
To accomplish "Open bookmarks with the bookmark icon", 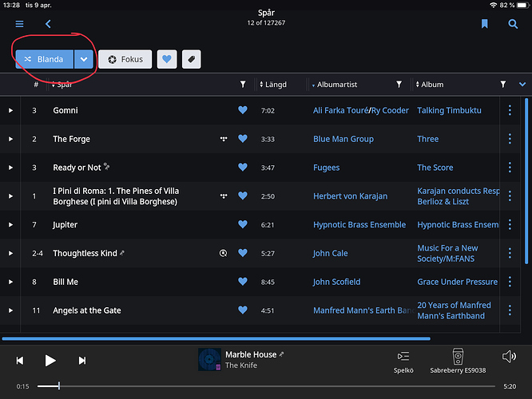I will 485,24.
